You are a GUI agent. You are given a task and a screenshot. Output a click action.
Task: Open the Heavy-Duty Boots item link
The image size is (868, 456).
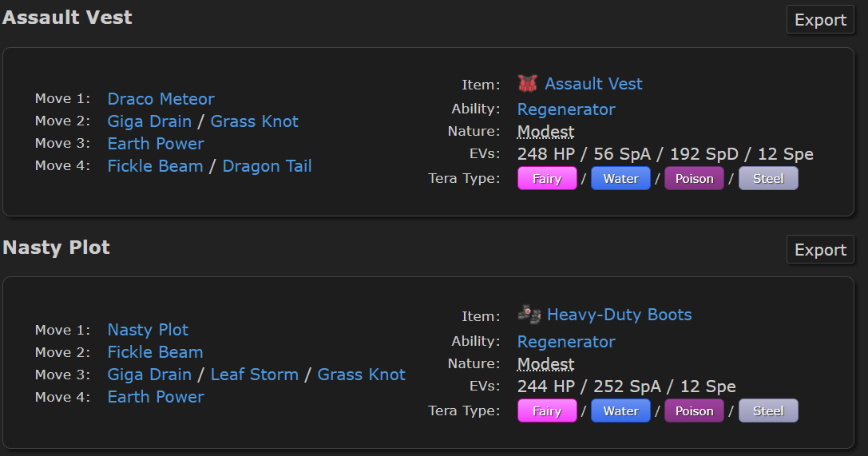click(x=619, y=315)
